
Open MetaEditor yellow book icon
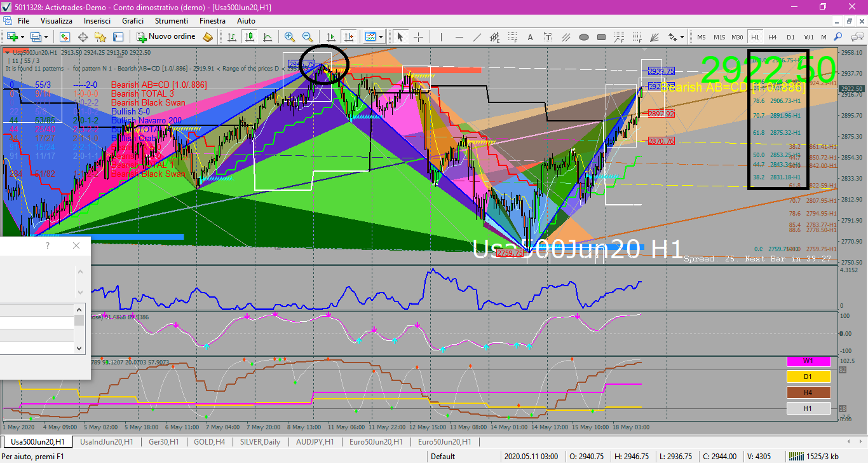(x=208, y=37)
